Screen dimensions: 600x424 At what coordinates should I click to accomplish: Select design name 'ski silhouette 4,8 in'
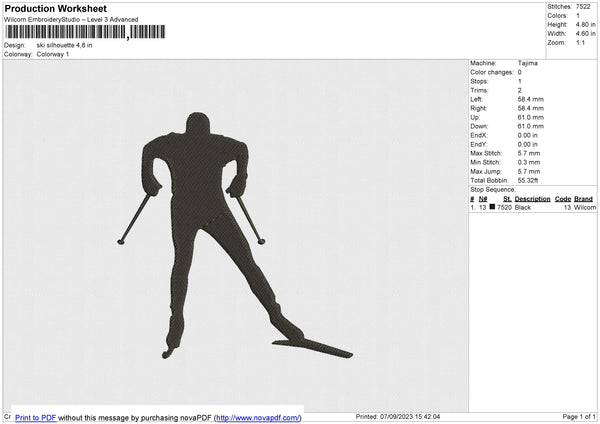point(64,45)
